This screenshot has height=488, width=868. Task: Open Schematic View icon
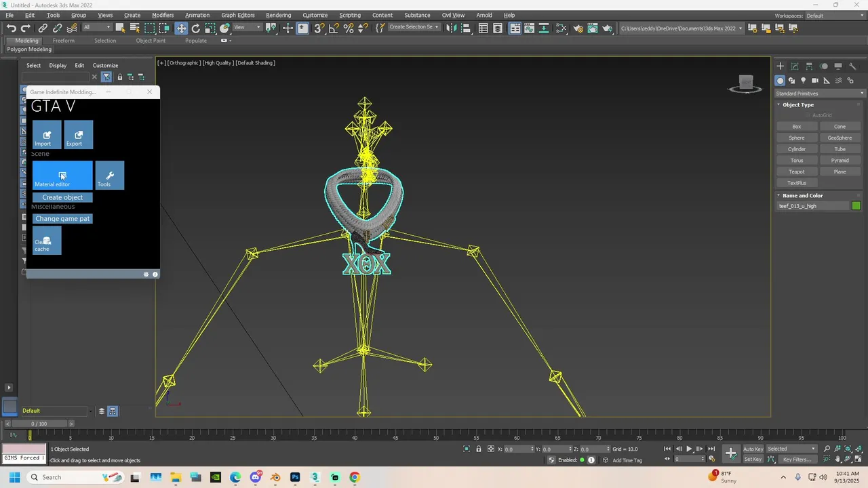tap(561, 28)
